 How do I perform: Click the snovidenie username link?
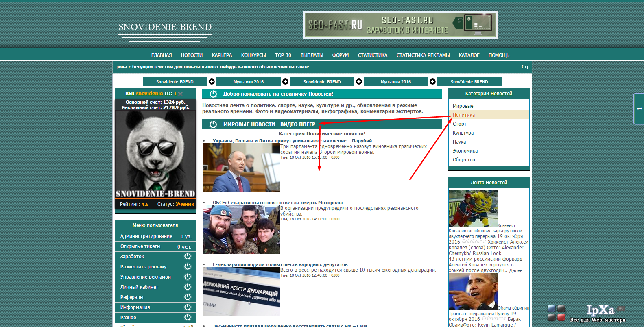[x=149, y=94]
